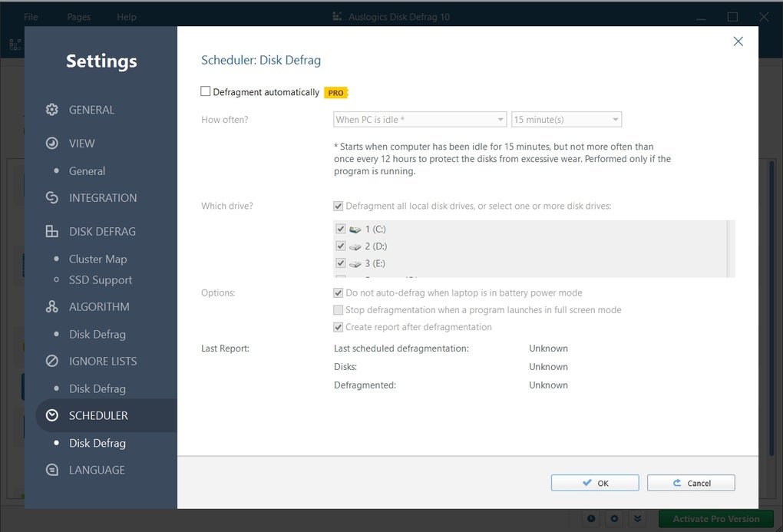
Task: Uncheck Create report after defragmentation
Action: tap(338, 326)
